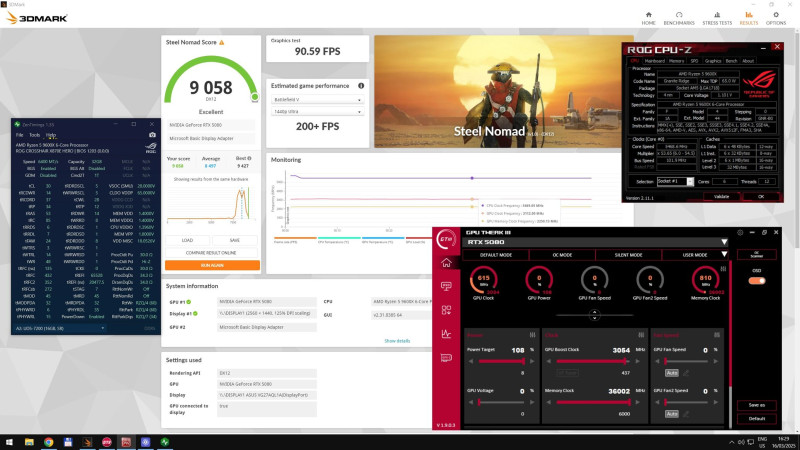Open Google Chrome from the taskbar
800x450 pixels.
coord(48,442)
